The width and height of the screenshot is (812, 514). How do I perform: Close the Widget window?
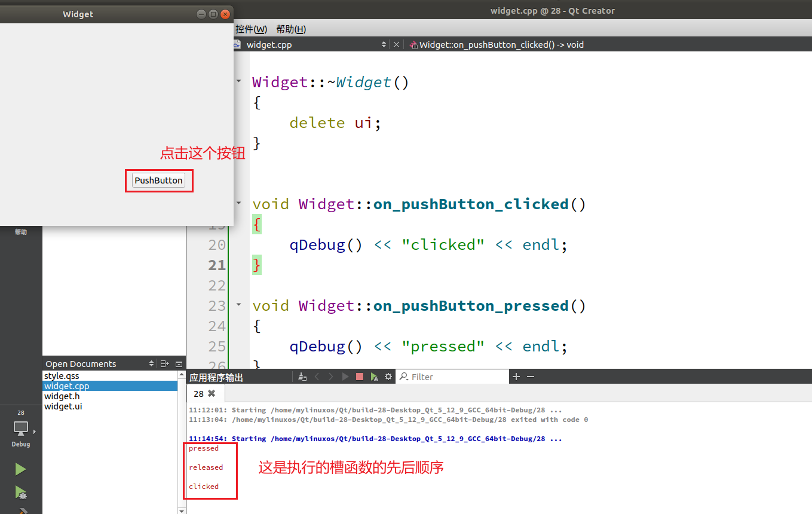click(225, 14)
